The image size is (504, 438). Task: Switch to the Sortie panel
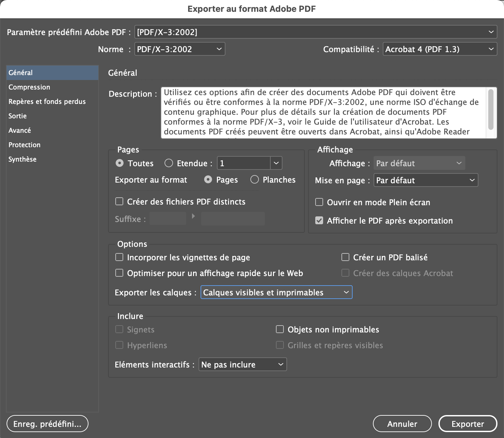18,116
